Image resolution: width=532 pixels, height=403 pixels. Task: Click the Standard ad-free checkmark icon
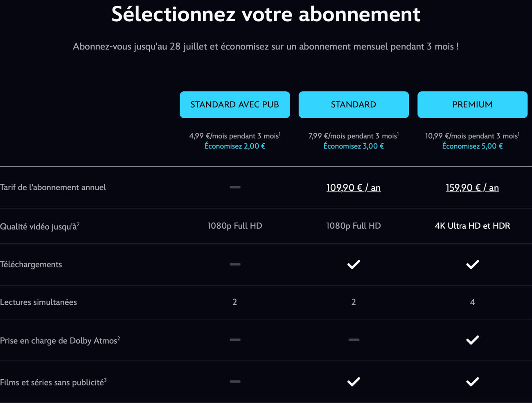coord(354,382)
